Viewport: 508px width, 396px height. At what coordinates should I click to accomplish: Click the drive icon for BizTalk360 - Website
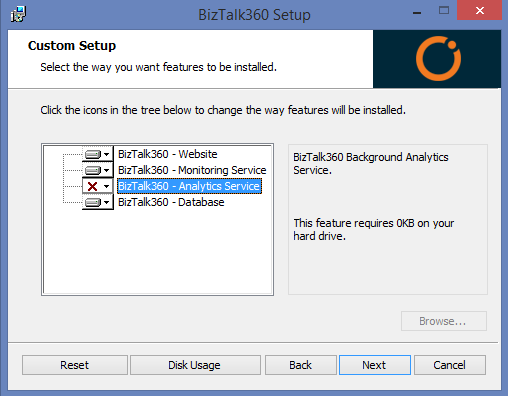tap(93, 154)
